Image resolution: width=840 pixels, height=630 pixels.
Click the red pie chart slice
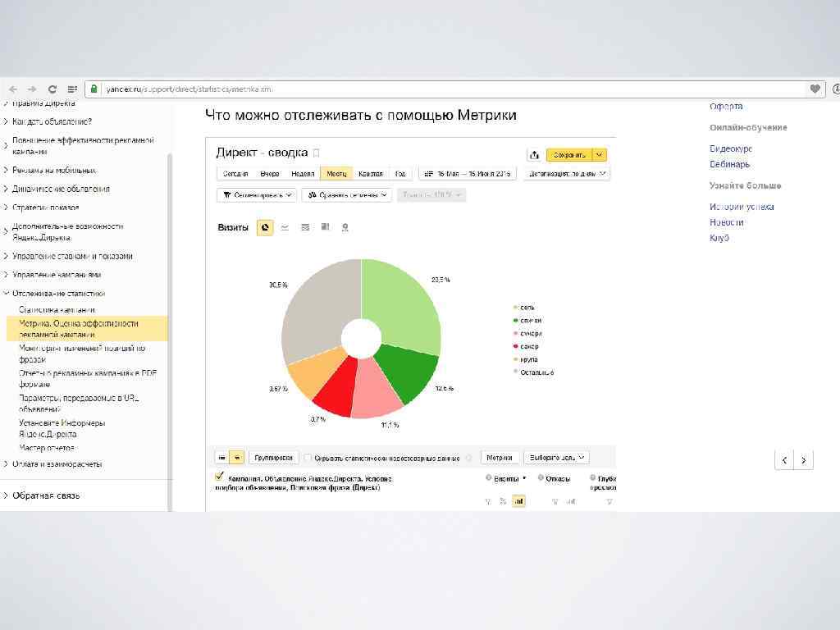(x=337, y=388)
